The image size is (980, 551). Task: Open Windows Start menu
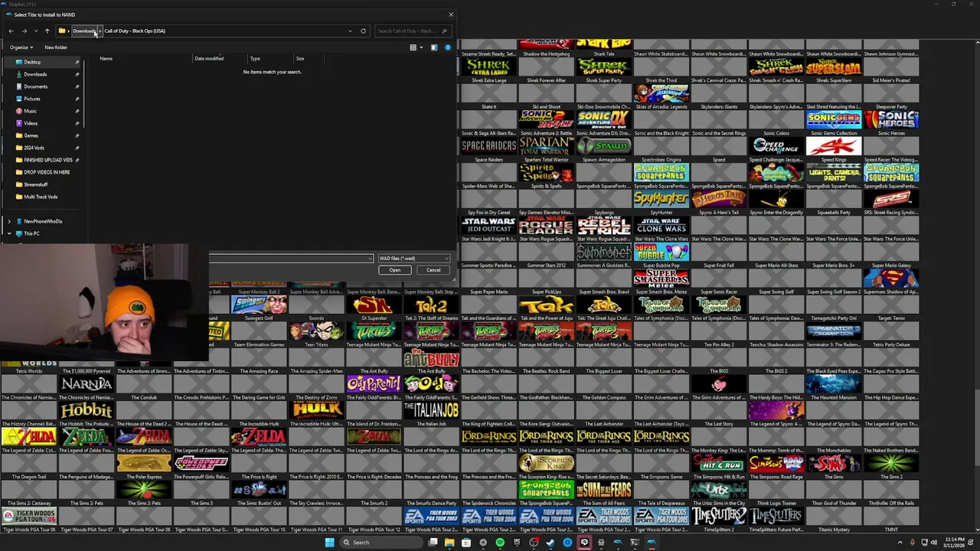(x=329, y=543)
